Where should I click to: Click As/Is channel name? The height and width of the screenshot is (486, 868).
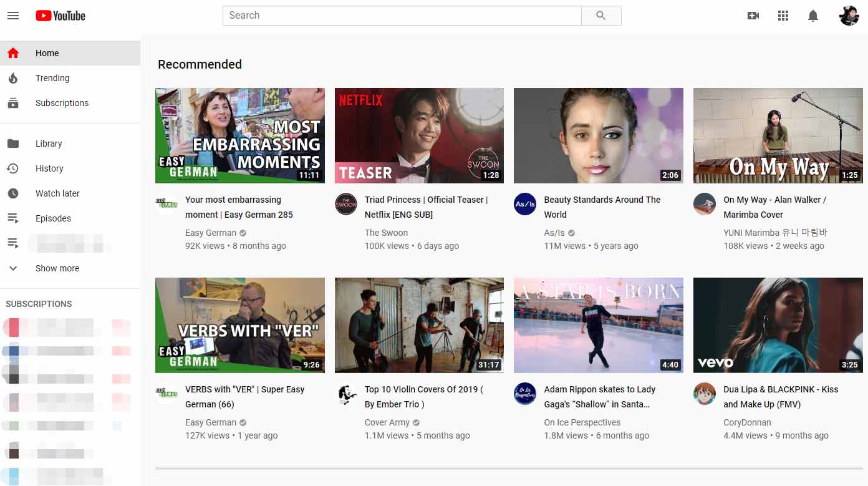click(x=554, y=233)
